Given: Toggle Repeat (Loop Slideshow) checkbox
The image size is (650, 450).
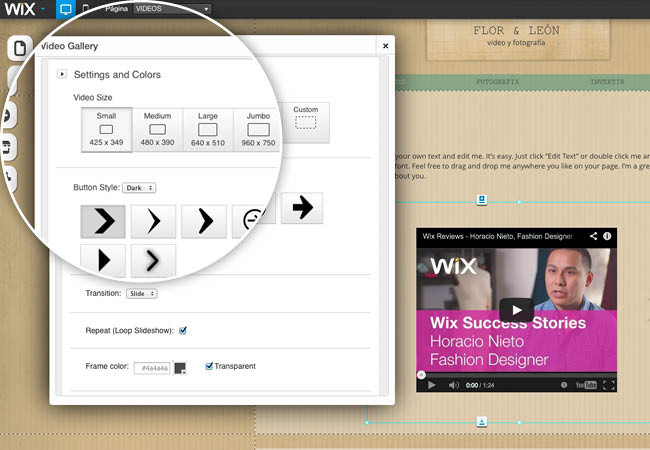Looking at the screenshot, I should (x=183, y=330).
